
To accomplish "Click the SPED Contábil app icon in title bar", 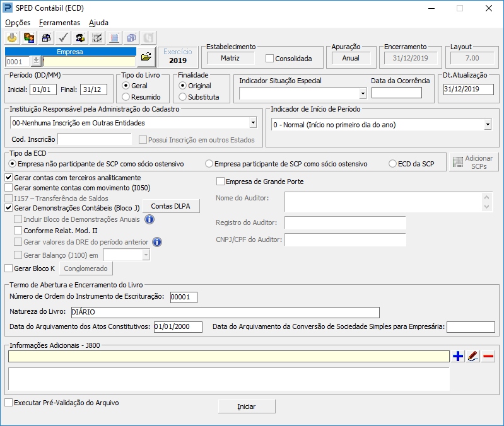I will (8, 8).
